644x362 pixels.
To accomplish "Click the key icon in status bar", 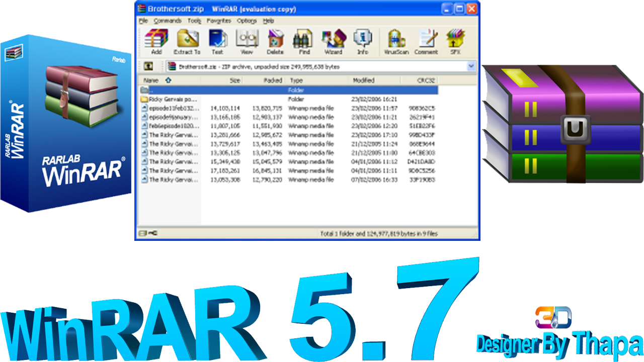I will click(x=153, y=234).
